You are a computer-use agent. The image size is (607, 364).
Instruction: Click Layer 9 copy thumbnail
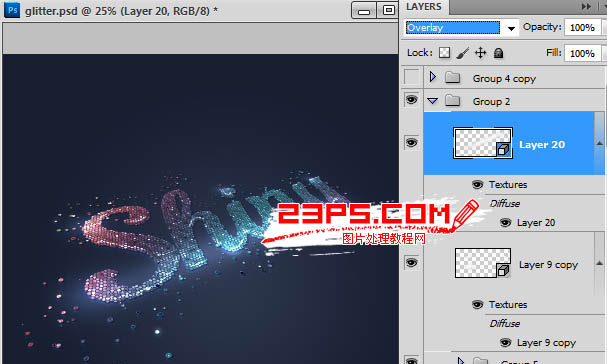tap(483, 263)
